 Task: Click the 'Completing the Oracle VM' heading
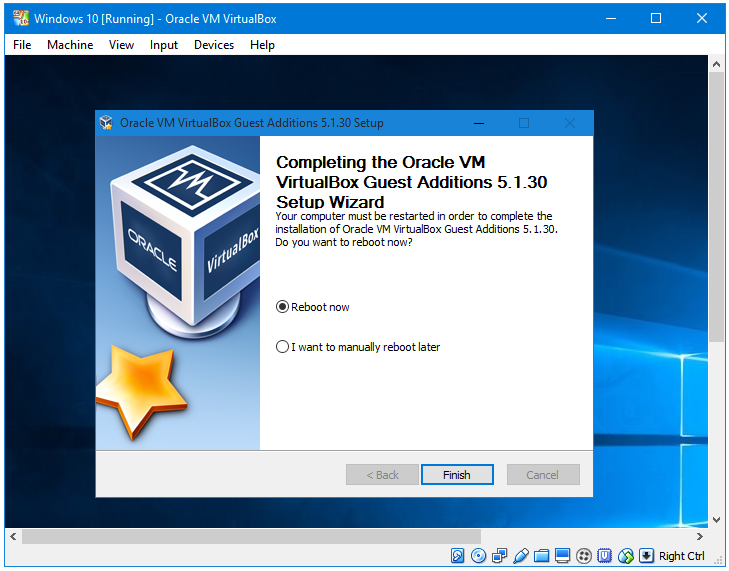pos(380,162)
